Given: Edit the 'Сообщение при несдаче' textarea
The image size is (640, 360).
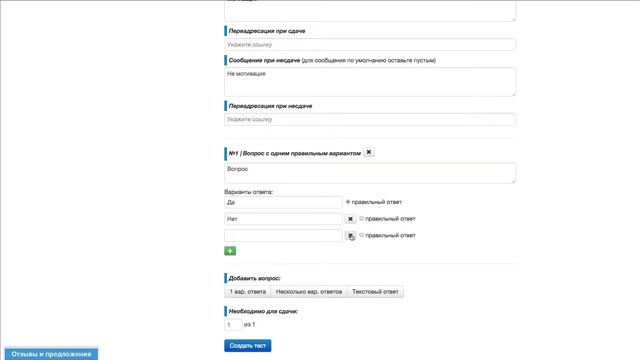Looking at the screenshot, I should [x=370, y=82].
